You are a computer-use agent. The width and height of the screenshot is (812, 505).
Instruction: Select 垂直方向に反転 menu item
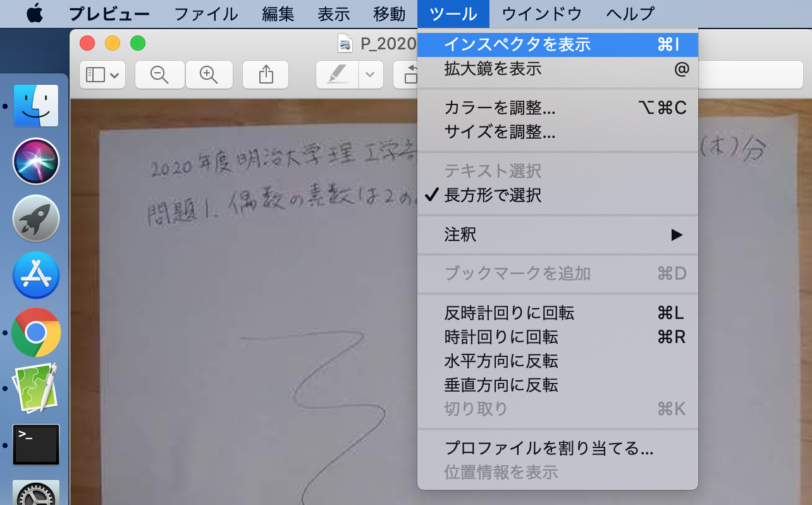558,385
